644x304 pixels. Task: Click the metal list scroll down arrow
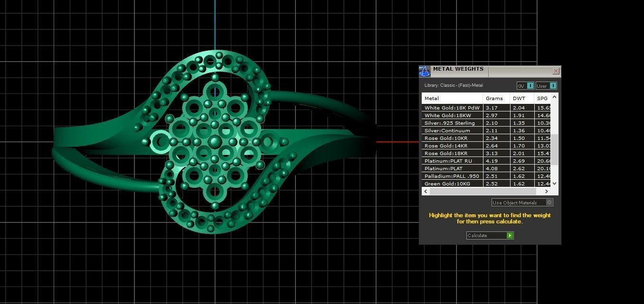[x=554, y=184]
